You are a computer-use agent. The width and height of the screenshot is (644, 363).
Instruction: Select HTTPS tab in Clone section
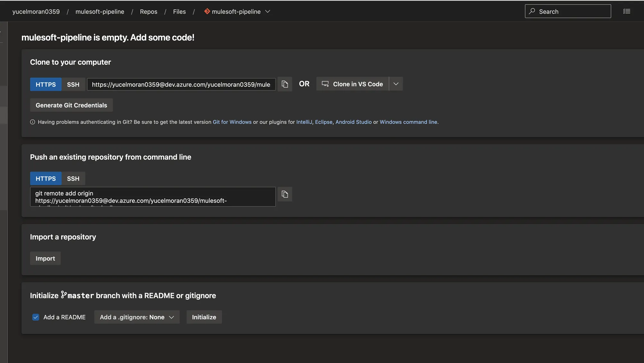[x=46, y=84]
